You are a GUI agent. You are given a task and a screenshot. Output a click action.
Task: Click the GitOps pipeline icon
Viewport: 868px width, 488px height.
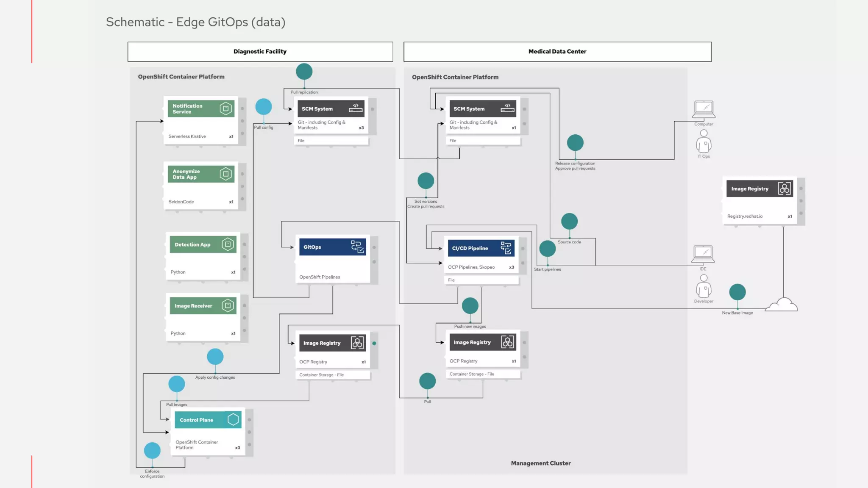[357, 247]
